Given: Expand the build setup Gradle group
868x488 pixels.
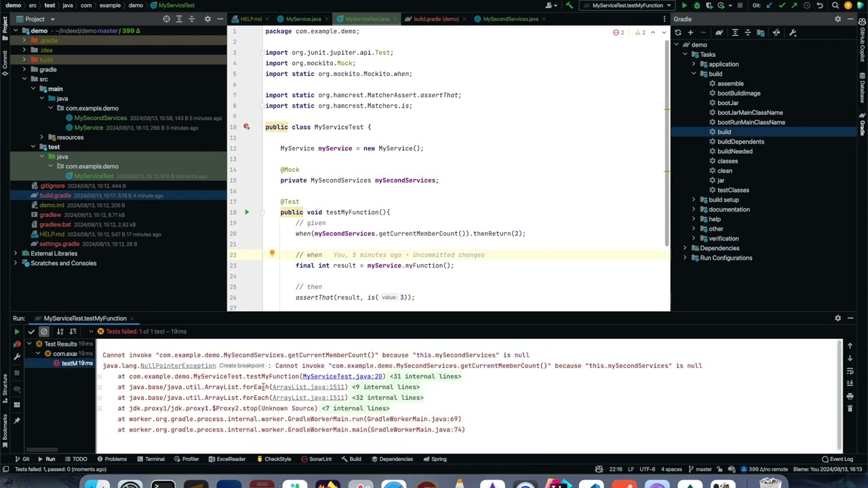Looking at the screenshot, I should (694, 200).
